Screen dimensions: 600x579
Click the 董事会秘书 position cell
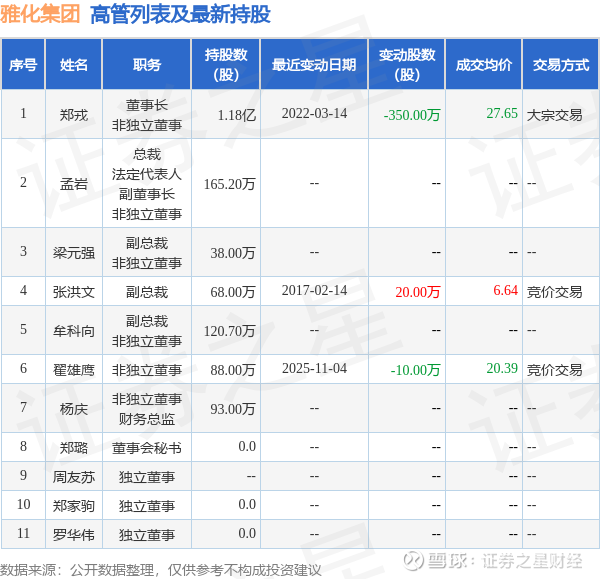tap(147, 448)
